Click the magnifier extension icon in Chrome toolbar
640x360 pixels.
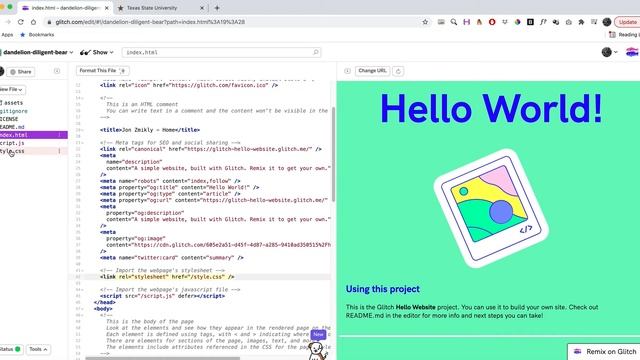453,22
